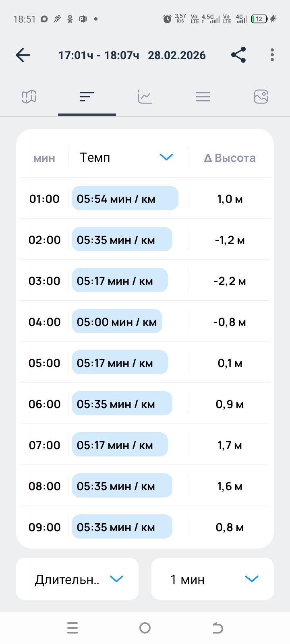Open the photo gallery tab
The image size is (290, 644).
point(261,97)
